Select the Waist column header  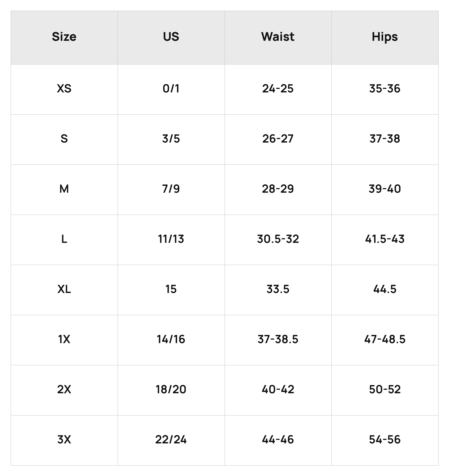coord(278,37)
